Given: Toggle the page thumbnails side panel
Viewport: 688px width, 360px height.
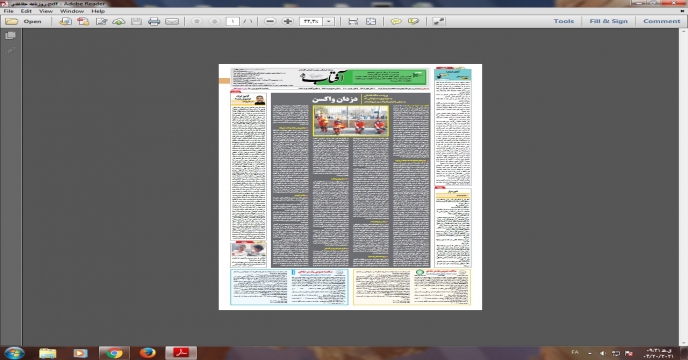Looking at the screenshot, I should [x=10, y=36].
